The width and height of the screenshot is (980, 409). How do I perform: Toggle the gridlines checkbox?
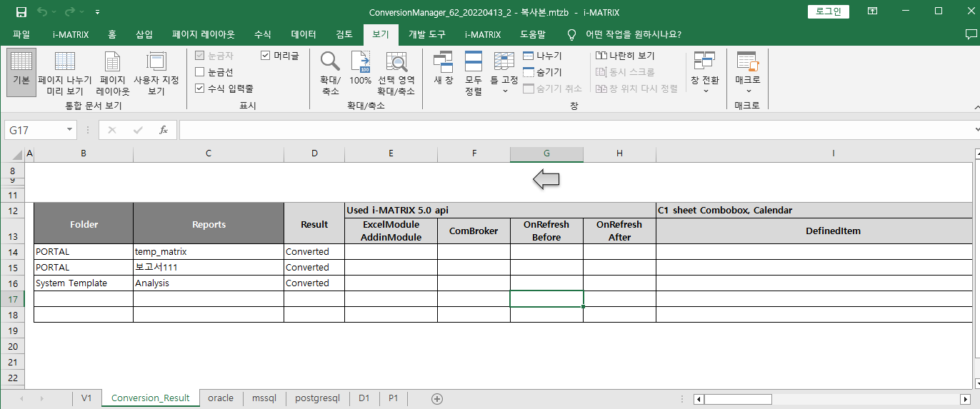point(200,72)
